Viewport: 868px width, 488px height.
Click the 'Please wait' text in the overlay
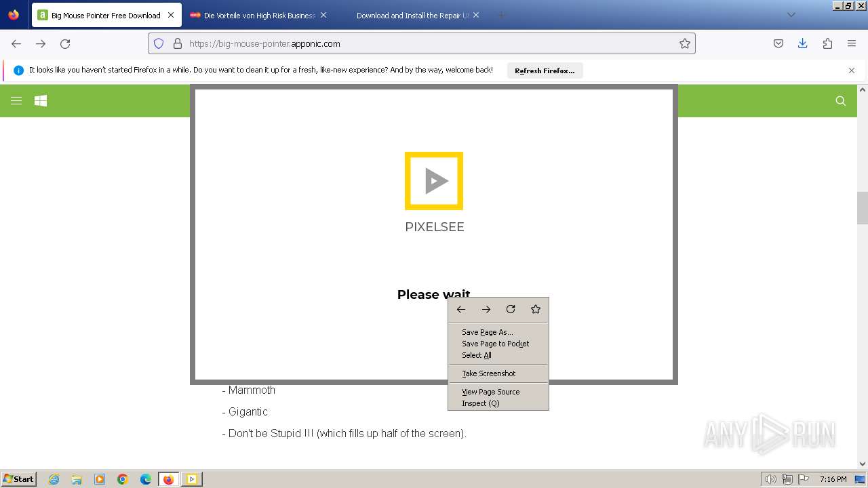pyautogui.click(x=434, y=294)
